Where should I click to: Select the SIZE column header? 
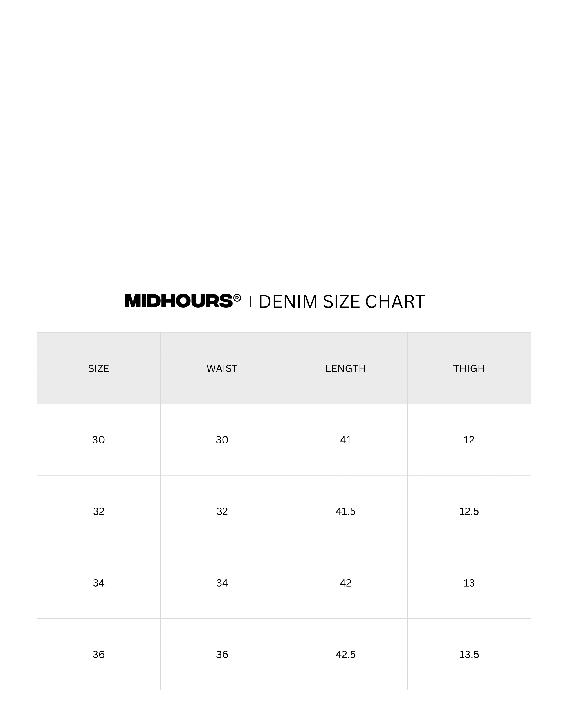[x=98, y=368]
